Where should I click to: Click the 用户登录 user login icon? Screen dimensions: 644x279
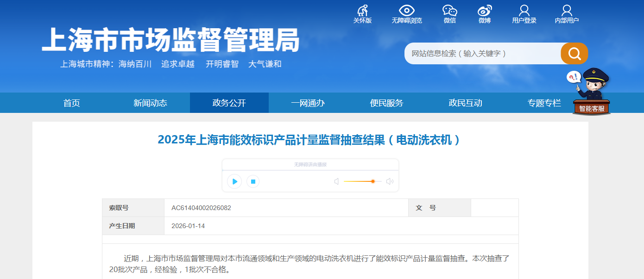[524, 11]
